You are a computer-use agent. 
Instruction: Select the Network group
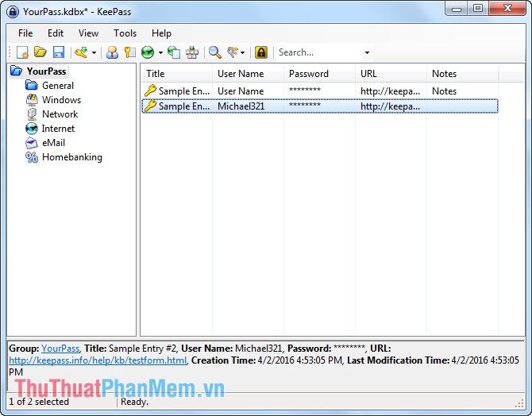pyautogui.click(x=60, y=114)
